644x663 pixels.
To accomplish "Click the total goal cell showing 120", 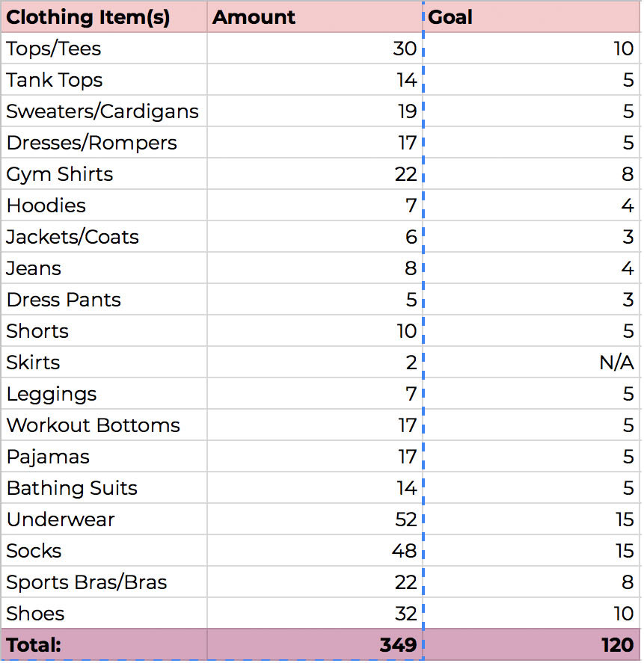I will pos(533,645).
